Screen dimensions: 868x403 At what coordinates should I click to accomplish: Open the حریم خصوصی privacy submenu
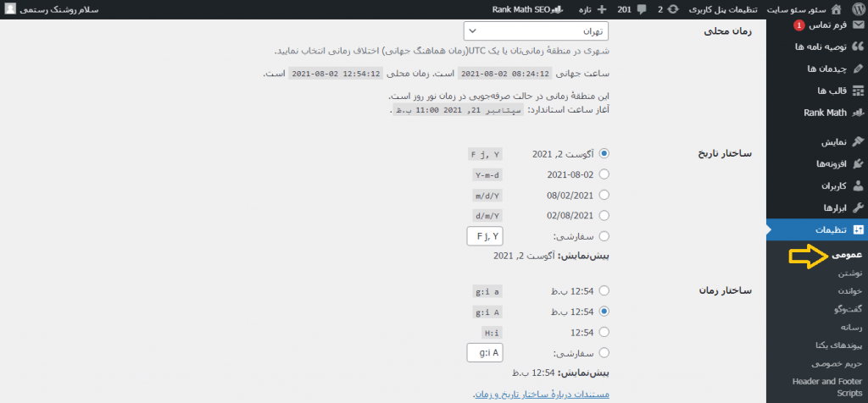coord(837,364)
